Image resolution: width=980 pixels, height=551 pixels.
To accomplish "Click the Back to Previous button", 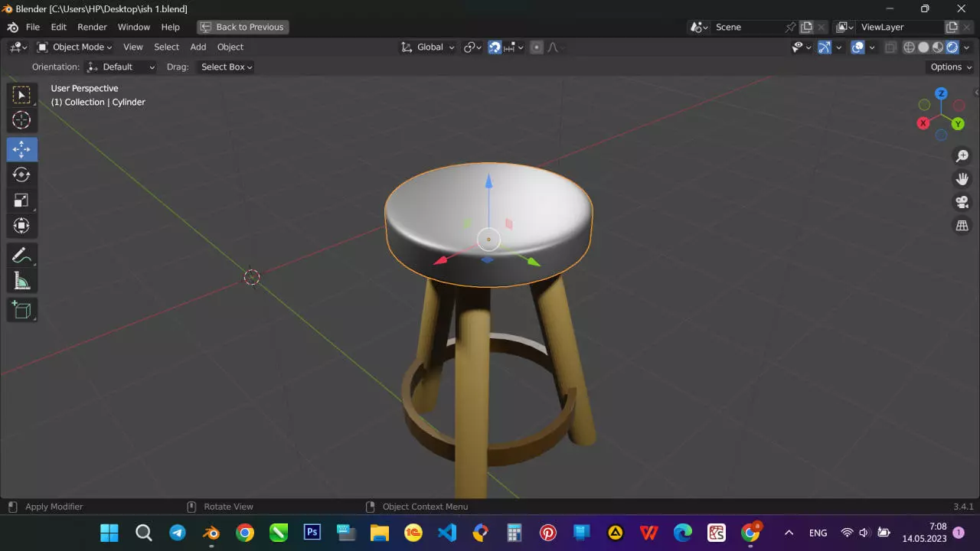I will (x=243, y=27).
